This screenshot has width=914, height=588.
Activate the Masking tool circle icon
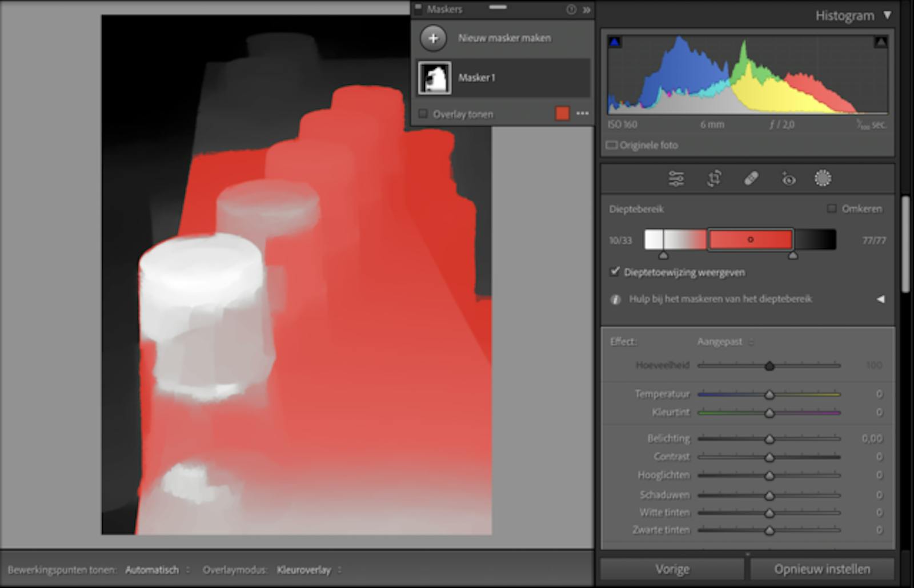click(x=823, y=179)
